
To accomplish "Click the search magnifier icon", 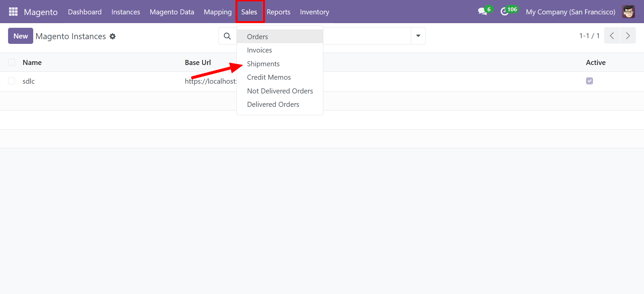I will coord(227,36).
